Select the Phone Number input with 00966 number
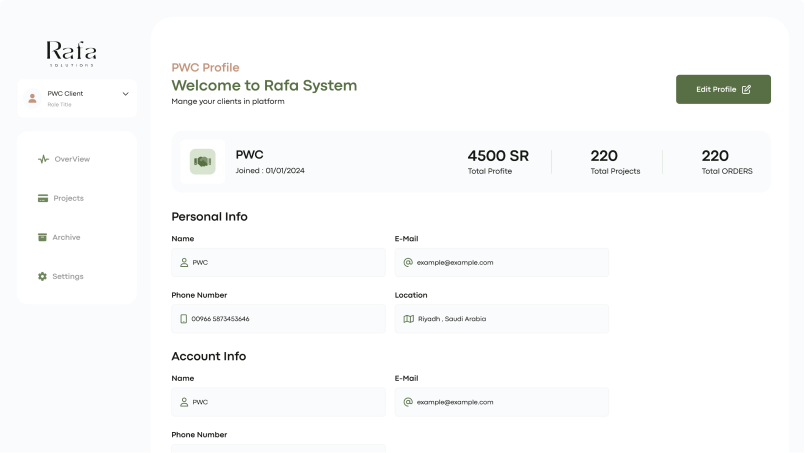The height and width of the screenshot is (453, 805). coord(278,319)
